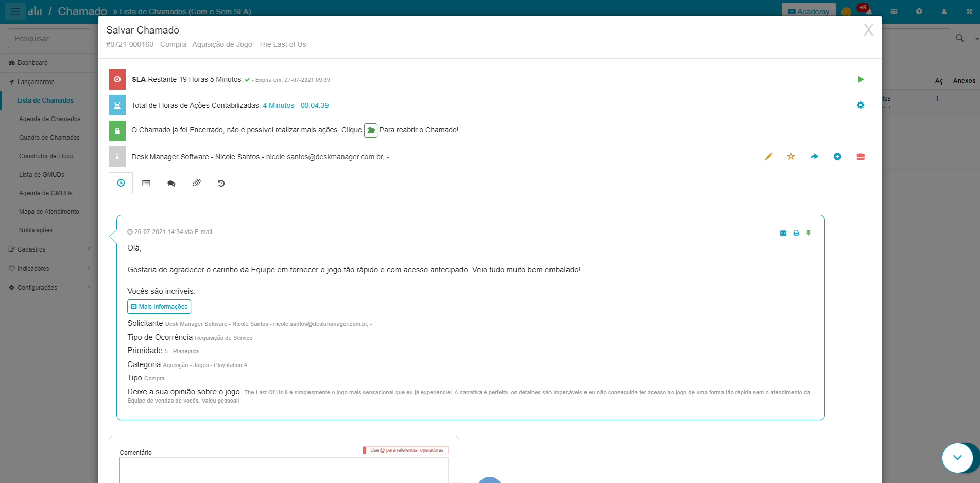
Task: Open Construtor de Fluxo
Action: (x=46, y=156)
